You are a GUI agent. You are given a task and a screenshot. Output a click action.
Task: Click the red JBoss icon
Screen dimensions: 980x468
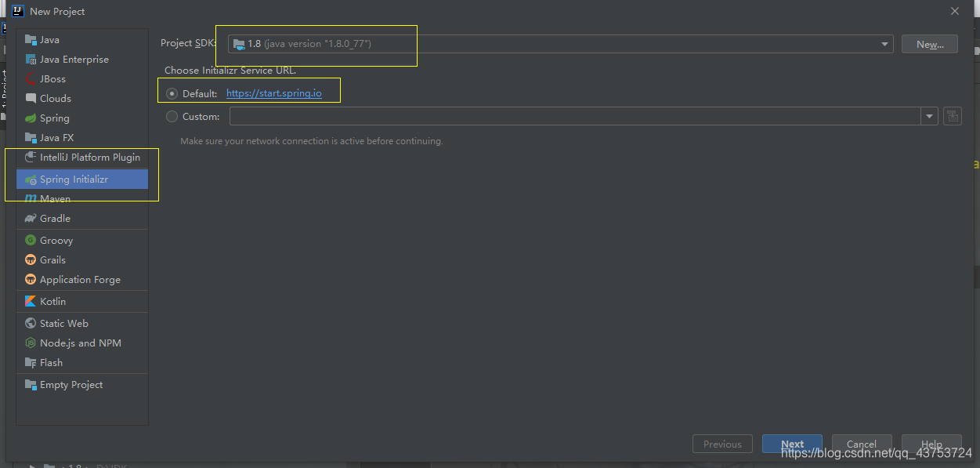[31, 79]
